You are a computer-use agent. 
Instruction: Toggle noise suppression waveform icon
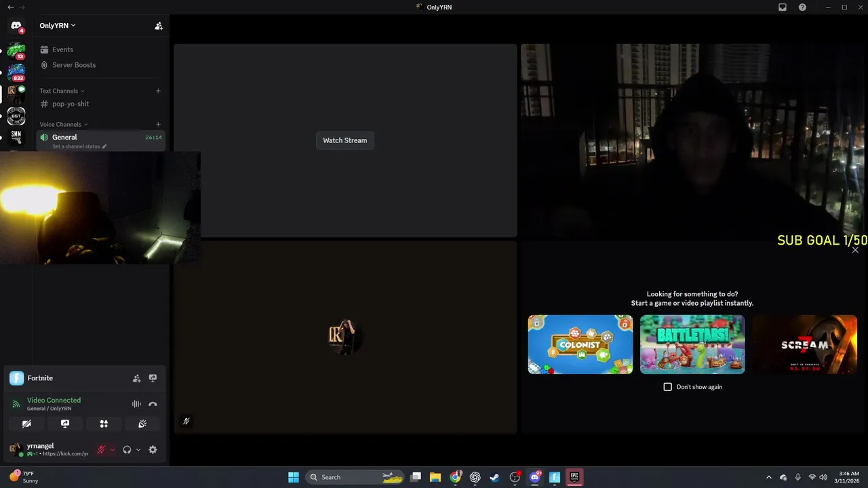pos(136,404)
